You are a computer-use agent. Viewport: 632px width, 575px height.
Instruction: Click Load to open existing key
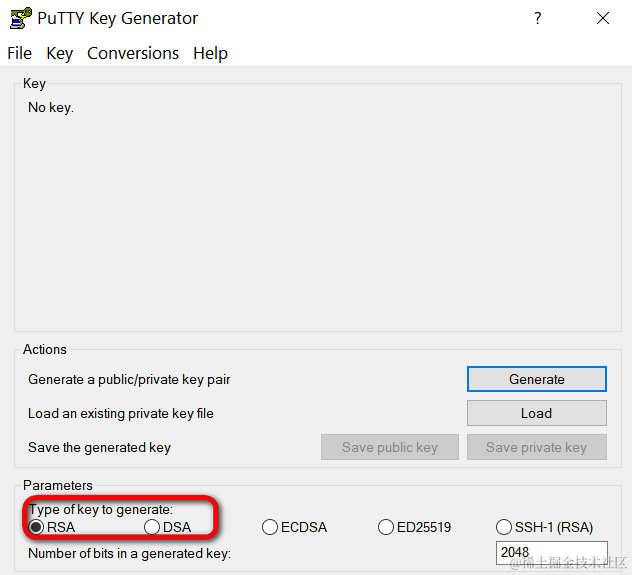(536, 413)
